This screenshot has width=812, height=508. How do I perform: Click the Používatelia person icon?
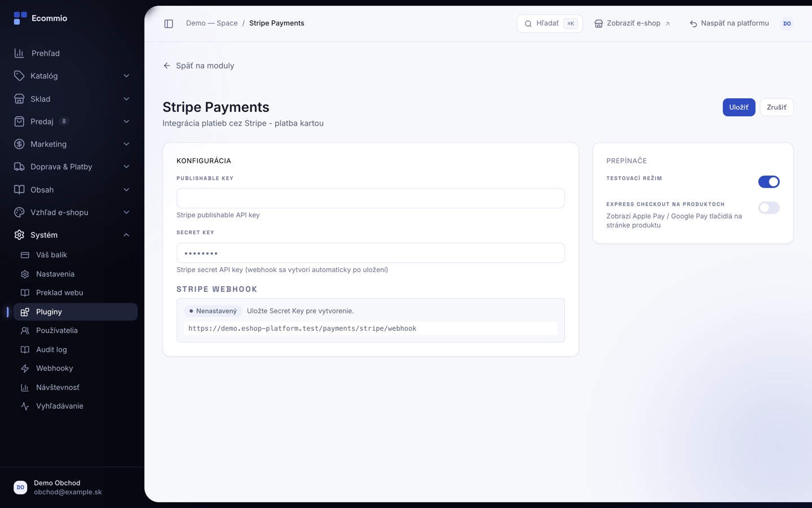click(x=25, y=331)
